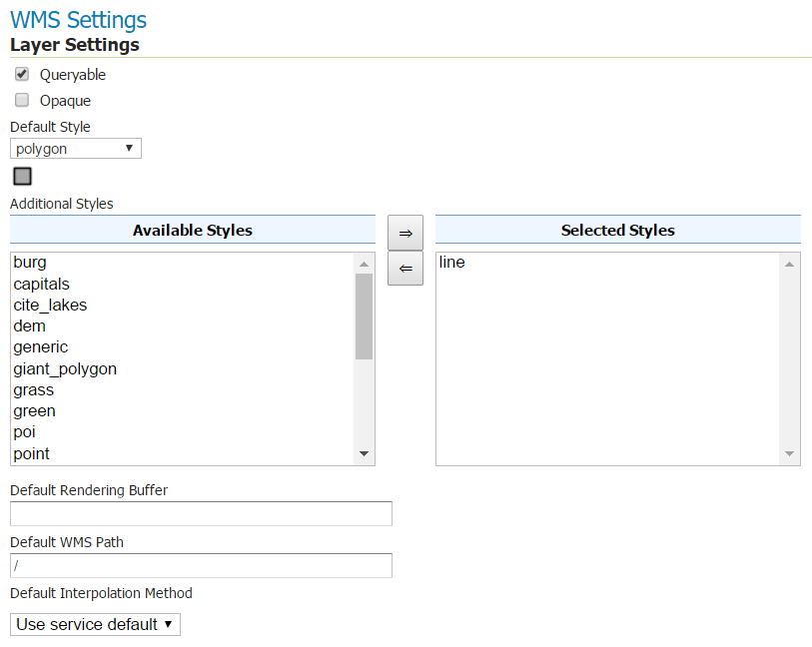The height and width of the screenshot is (647, 812).
Task: Open the Default Style dropdown
Action: click(x=76, y=149)
